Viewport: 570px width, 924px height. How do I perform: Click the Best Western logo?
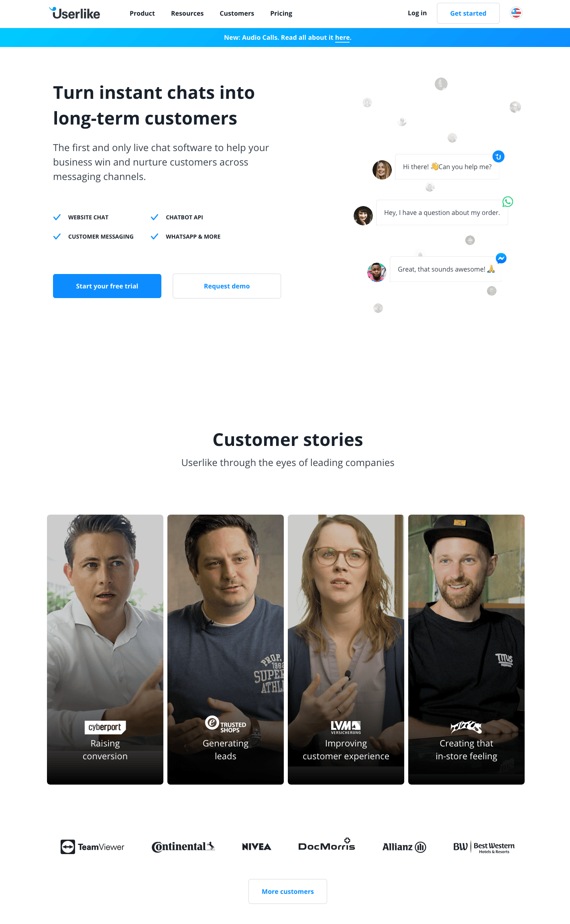point(484,847)
